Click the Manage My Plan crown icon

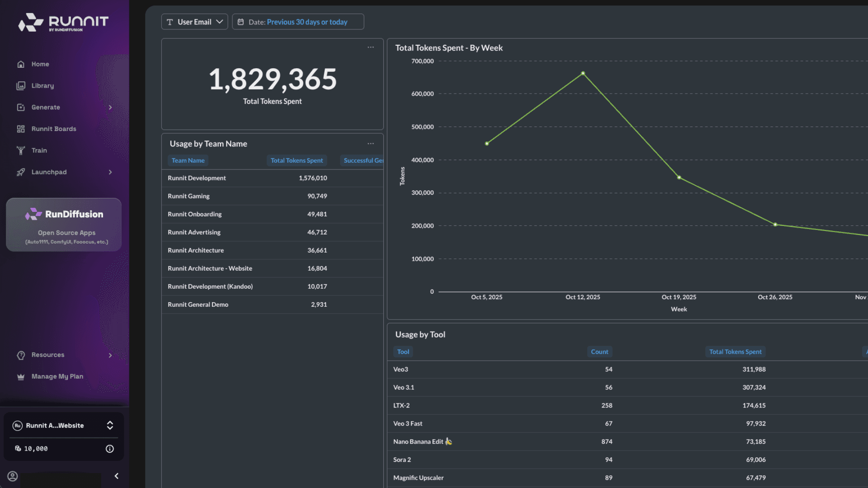click(21, 377)
